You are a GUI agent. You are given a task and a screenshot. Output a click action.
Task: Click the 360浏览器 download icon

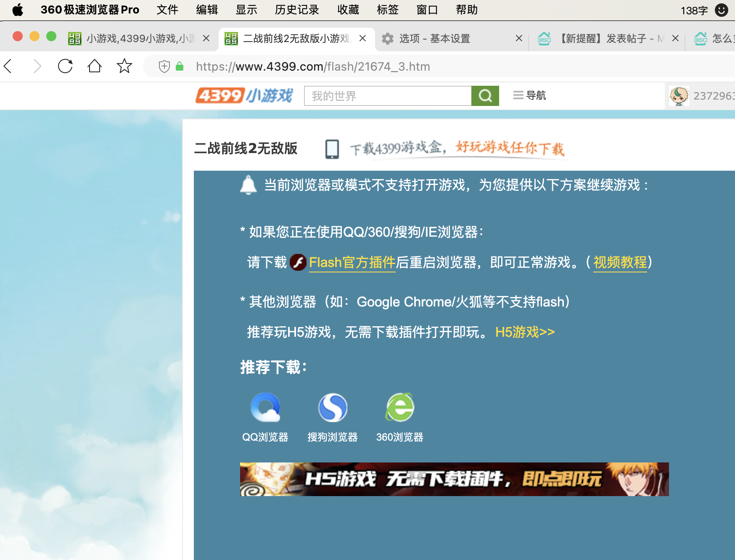400,407
